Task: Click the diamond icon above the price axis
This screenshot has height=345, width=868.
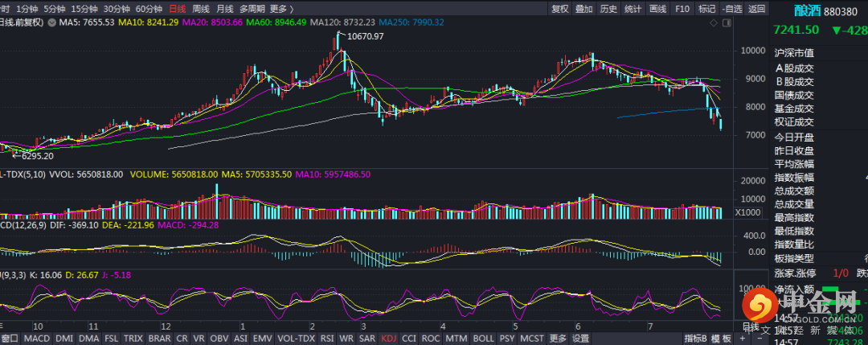Action: tap(712, 24)
